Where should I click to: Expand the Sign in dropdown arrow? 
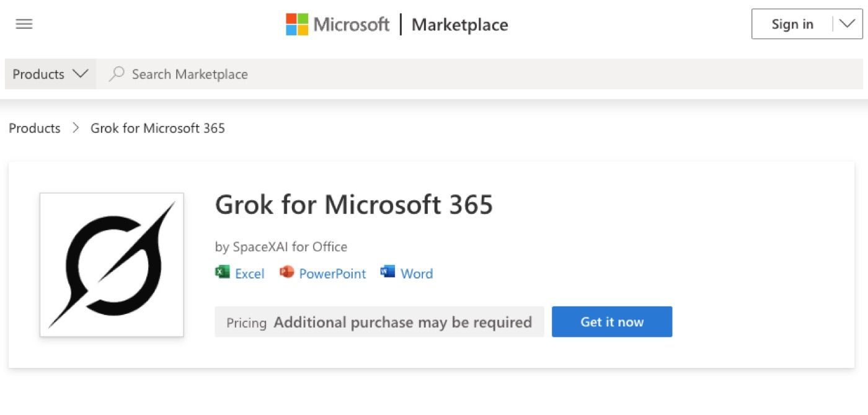(847, 24)
